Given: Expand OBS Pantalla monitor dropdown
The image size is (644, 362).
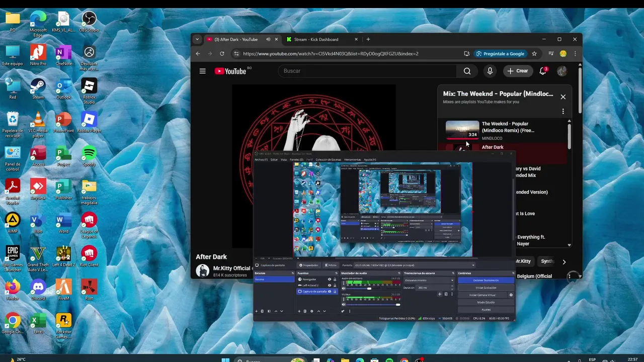Looking at the screenshot, I should (415, 265).
